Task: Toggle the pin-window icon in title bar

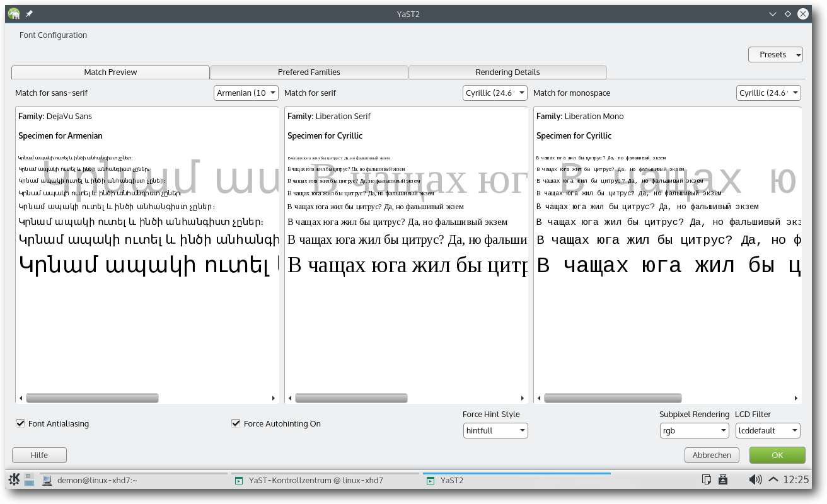Action: [30, 13]
